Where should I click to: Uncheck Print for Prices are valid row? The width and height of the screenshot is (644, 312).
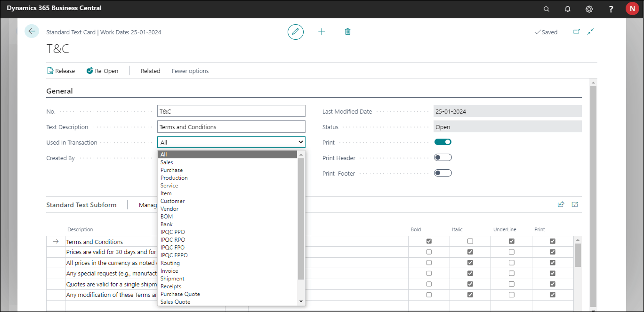[x=552, y=252]
